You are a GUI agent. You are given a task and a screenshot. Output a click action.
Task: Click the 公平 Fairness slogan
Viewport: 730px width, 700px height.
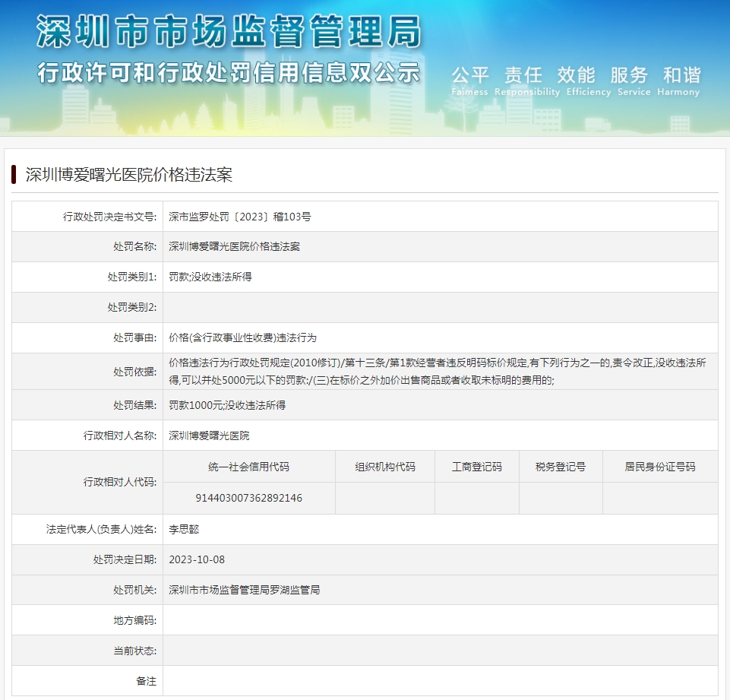coord(469,81)
